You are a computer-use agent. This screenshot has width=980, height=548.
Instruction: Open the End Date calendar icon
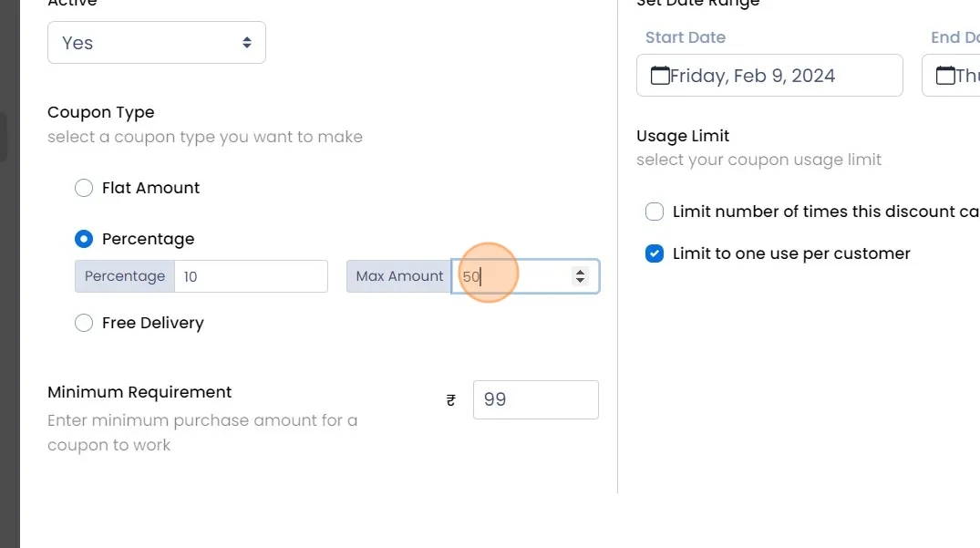click(945, 76)
